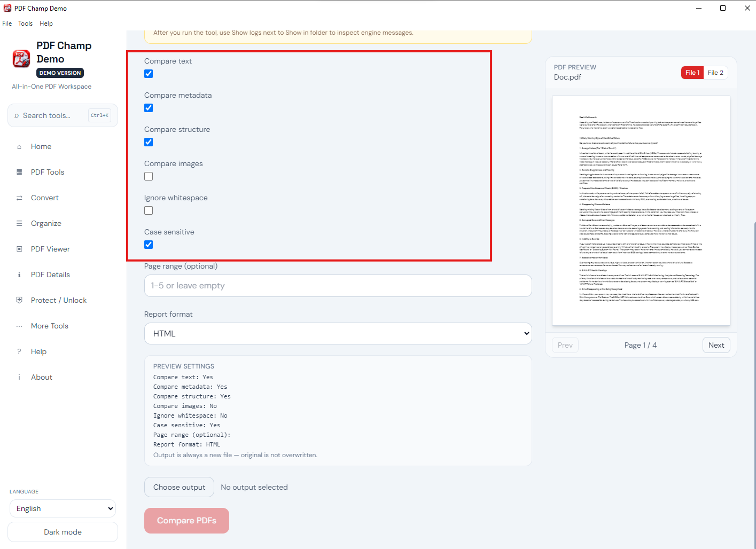Click the Compare PDFs button
This screenshot has height=549, width=756.
(186, 521)
